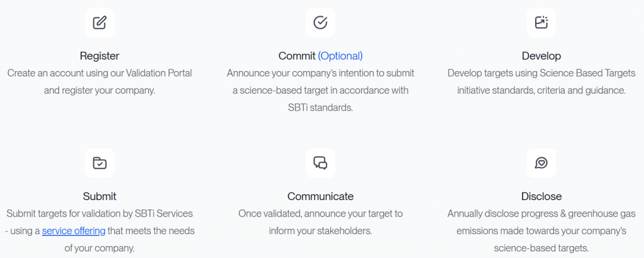The height and width of the screenshot is (258, 644).
Task: Click the Develop sparkle image icon
Action: click(541, 23)
